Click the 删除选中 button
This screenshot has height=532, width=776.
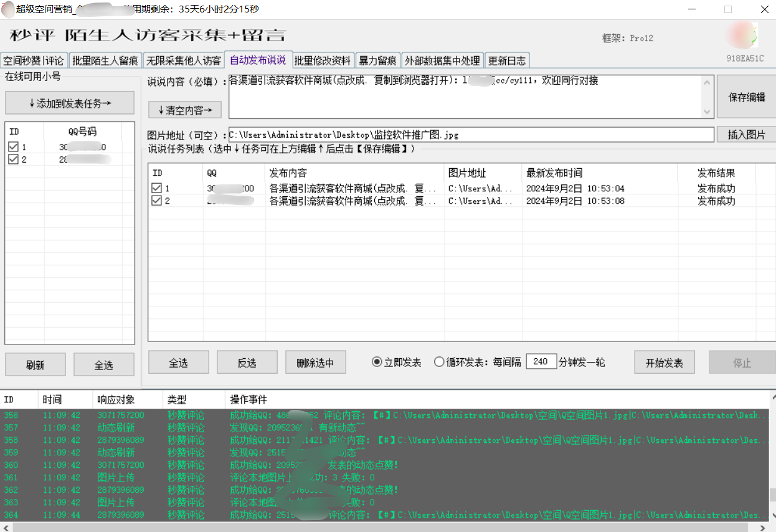point(316,363)
